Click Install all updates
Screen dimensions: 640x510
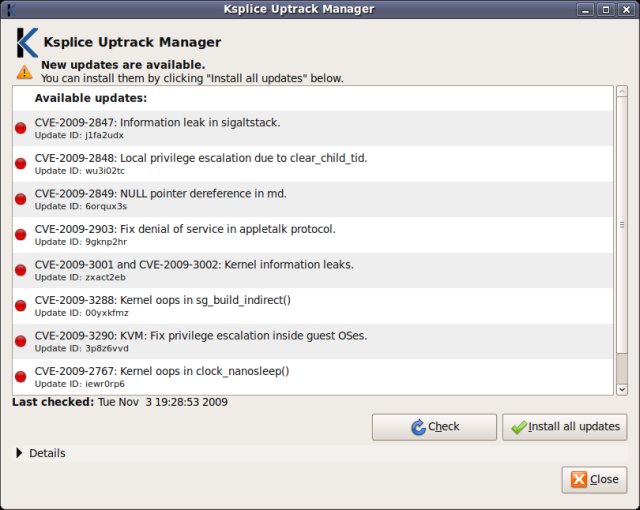tap(564, 427)
